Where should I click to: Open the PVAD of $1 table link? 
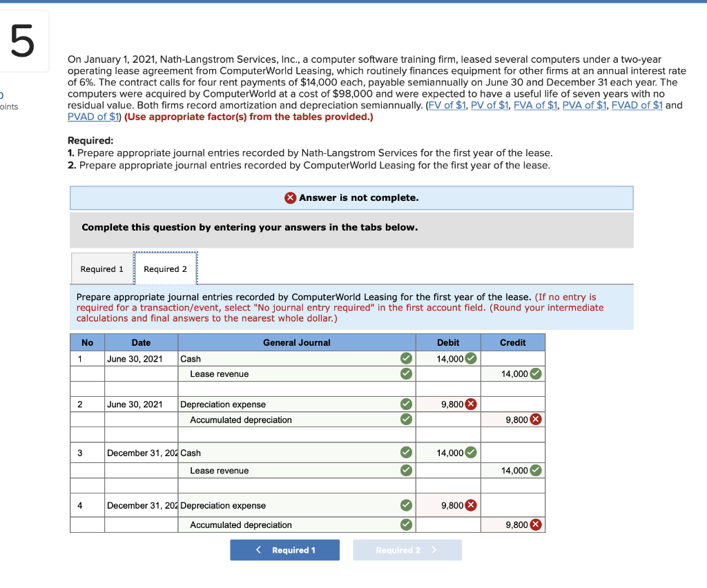(93, 117)
